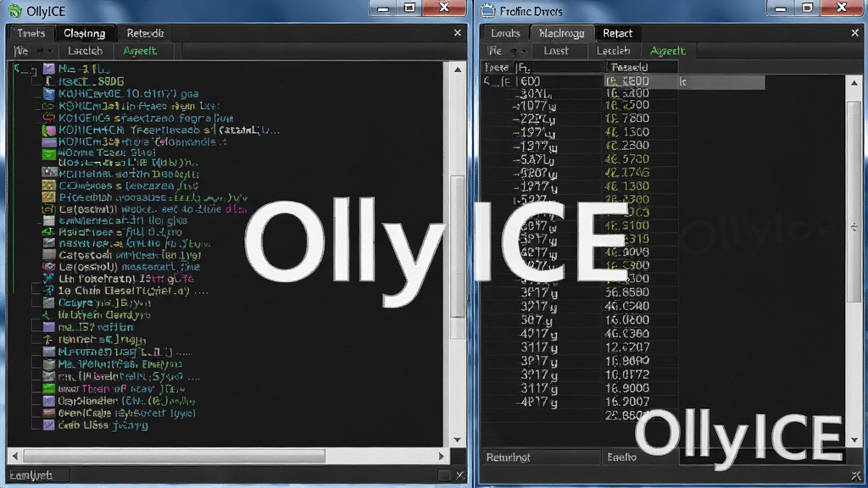Select the '56.8500' value in the right table
868x488 pixels.
[x=627, y=292]
